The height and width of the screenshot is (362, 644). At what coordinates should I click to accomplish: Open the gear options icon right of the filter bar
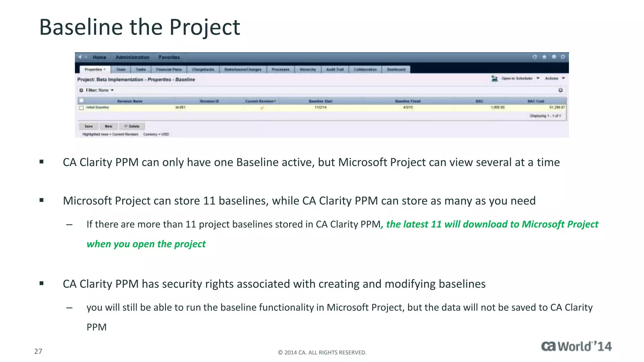[560, 90]
